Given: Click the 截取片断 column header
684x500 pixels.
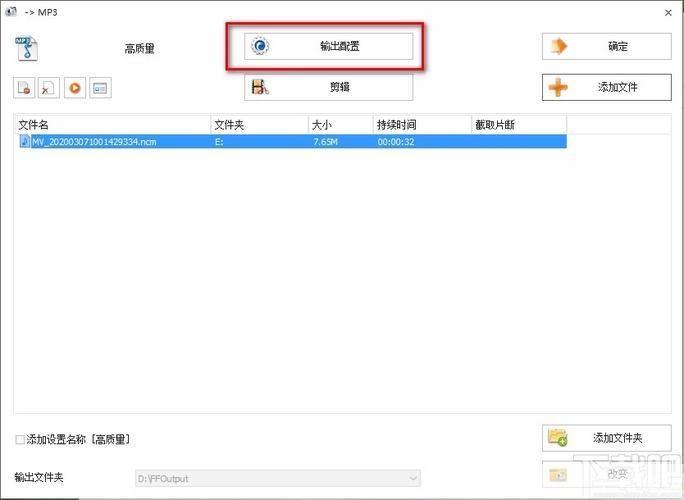Looking at the screenshot, I should [x=519, y=125].
